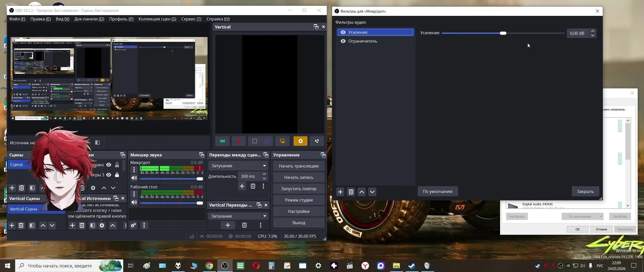Toggle lock on the first source
The width and height of the screenshot is (644, 272).
click(117, 165)
